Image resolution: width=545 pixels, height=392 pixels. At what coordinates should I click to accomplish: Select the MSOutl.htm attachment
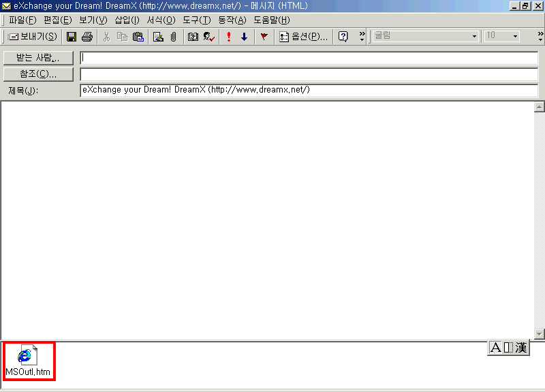click(x=28, y=361)
